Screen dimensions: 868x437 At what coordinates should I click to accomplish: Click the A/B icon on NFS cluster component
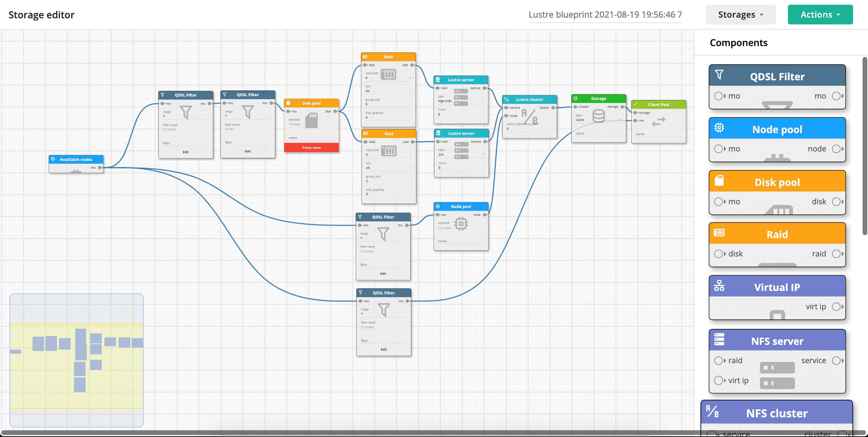point(712,411)
